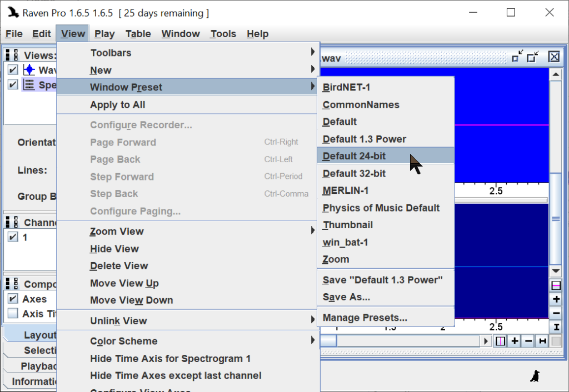The width and height of the screenshot is (569, 392).
Task: Open Manage Presets...
Action: click(386, 318)
